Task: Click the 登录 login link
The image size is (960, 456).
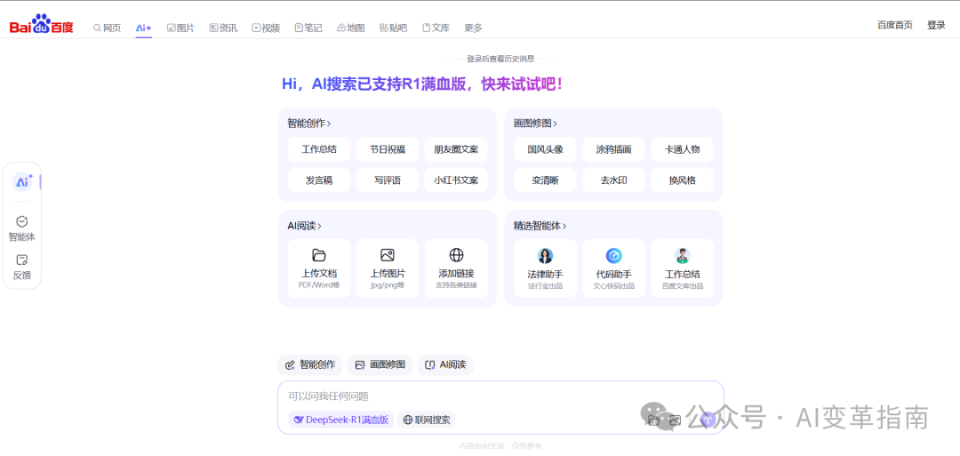Action: tap(936, 25)
